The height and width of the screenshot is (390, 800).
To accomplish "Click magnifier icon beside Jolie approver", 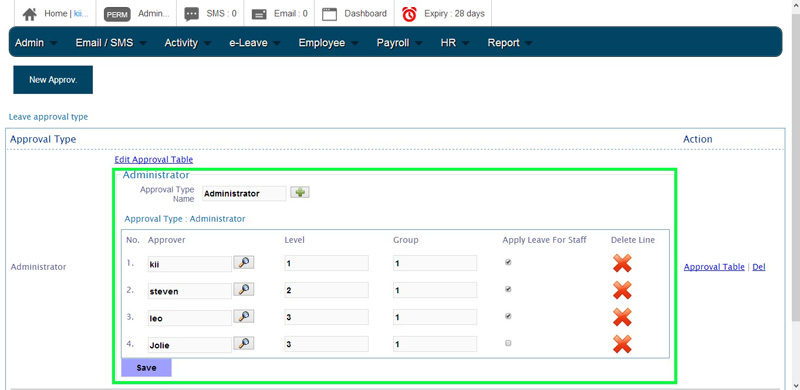I will (x=244, y=343).
